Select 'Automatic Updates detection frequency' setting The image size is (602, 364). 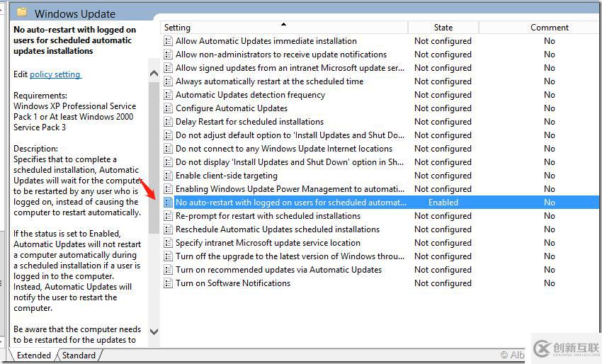tap(250, 95)
